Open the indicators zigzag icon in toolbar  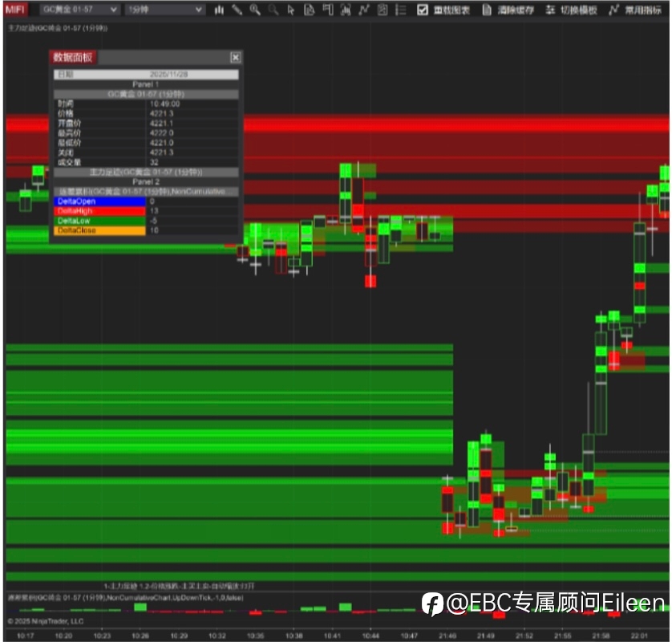[364, 10]
